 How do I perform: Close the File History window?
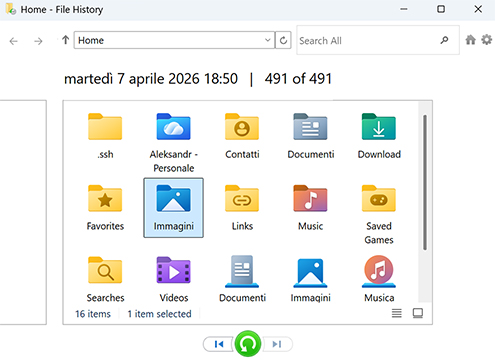click(478, 9)
